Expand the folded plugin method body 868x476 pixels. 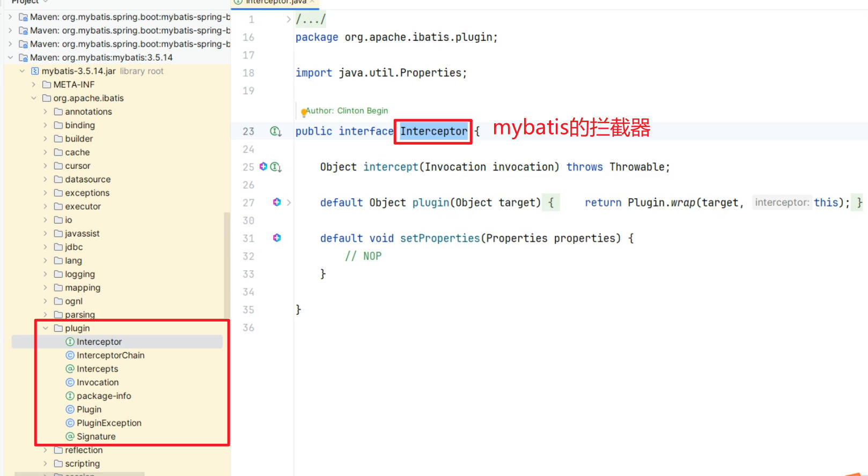(x=289, y=203)
